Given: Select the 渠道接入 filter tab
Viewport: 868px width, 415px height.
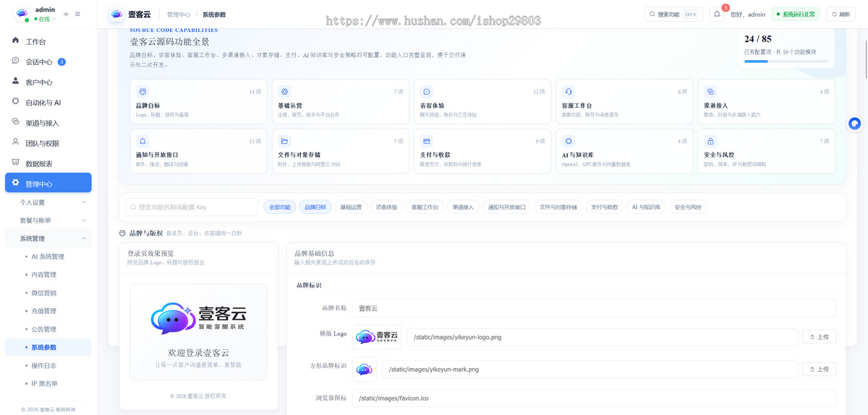Looking at the screenshot, I should click(x=463, y=208).
